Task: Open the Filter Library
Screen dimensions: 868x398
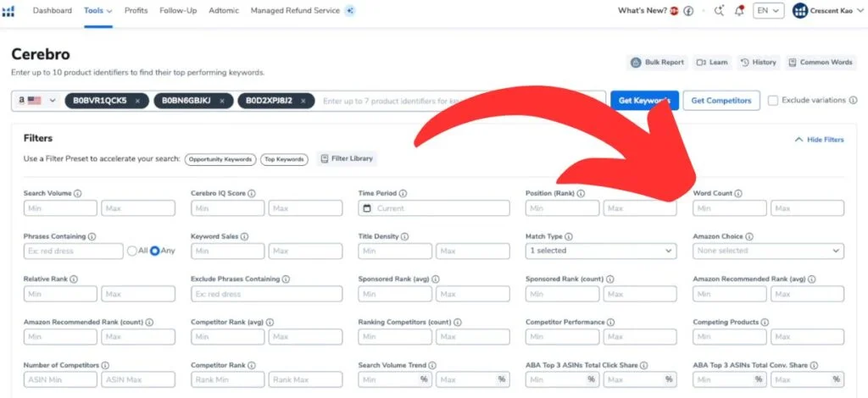Action: coord(346,158)
